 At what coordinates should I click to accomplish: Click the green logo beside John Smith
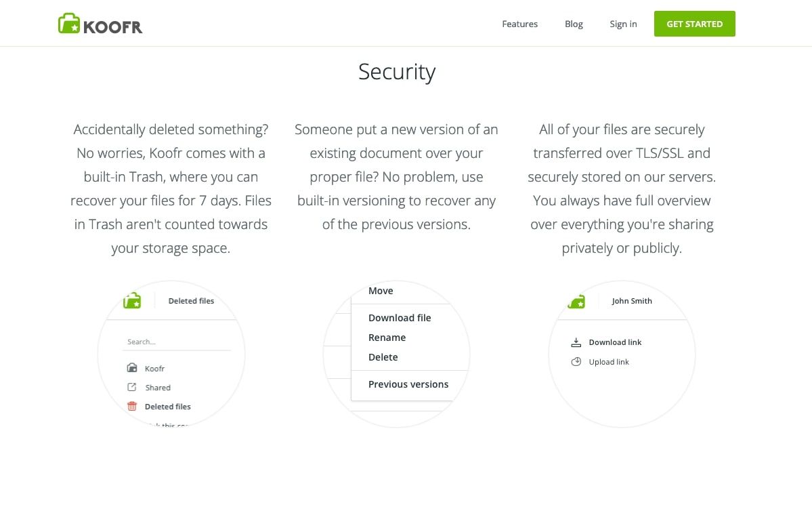tap(576, 302)
